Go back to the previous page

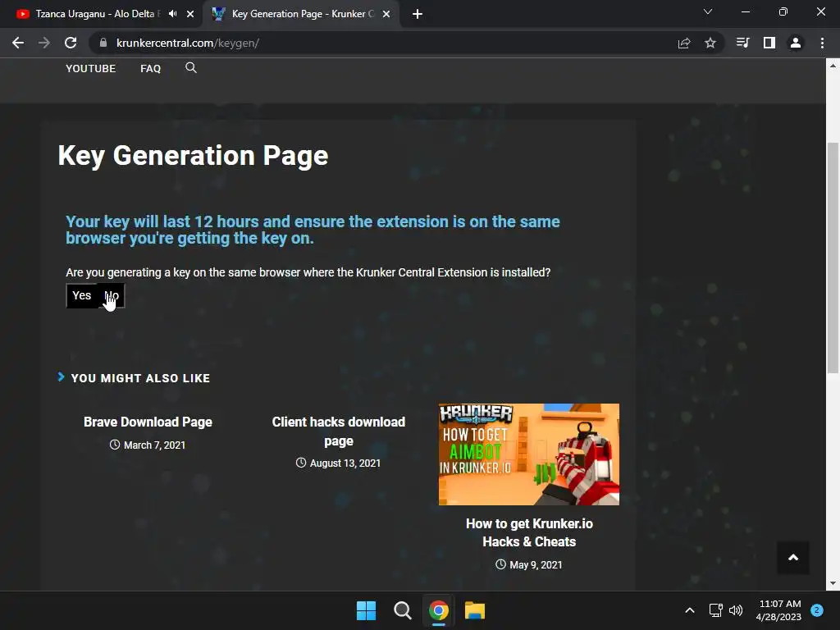click(18, 43)
